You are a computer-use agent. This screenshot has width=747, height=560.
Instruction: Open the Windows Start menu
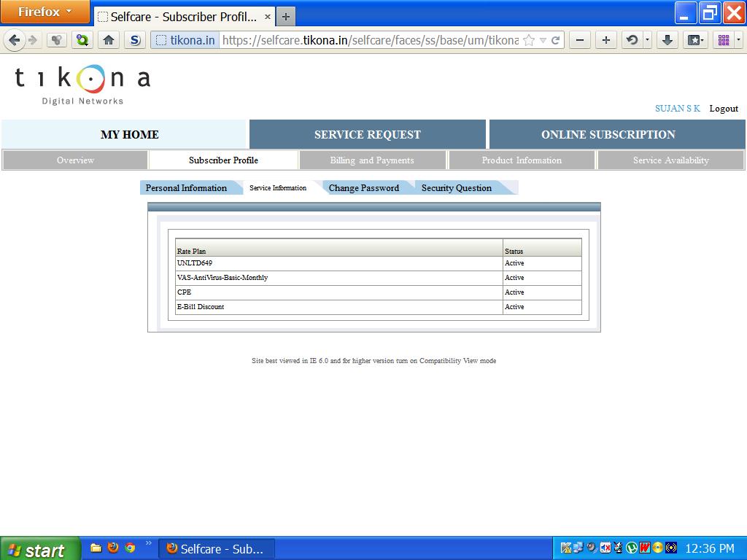pyautogui.click(x=40, y=548)
